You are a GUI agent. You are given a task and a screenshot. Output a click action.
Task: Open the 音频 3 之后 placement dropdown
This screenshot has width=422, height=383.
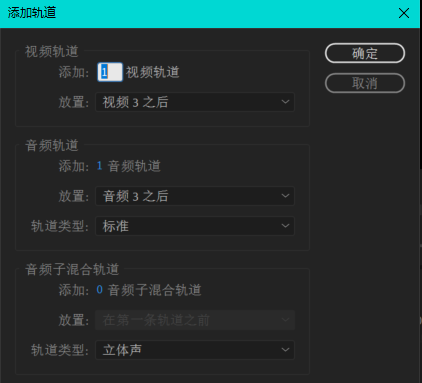pyautogui.click(x=195, y=196)
